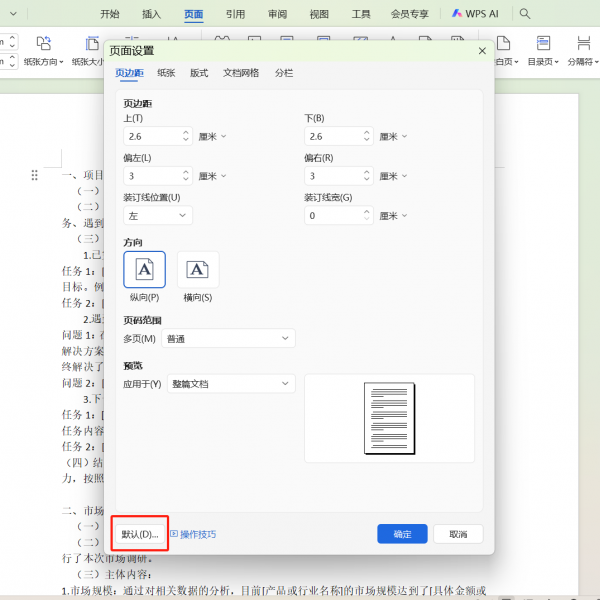Screen dimensions: 600x600
Task: Click the 确定 confirm button
Action: point(402,534)
